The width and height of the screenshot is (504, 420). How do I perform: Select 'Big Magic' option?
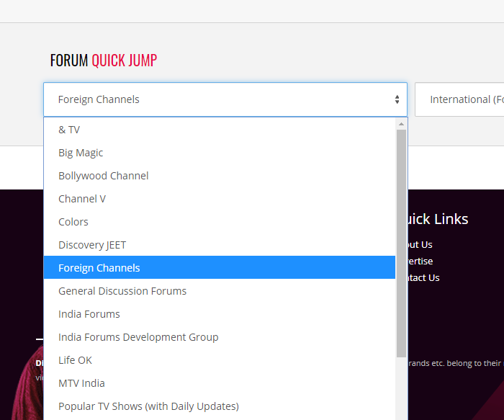(220, 153)
